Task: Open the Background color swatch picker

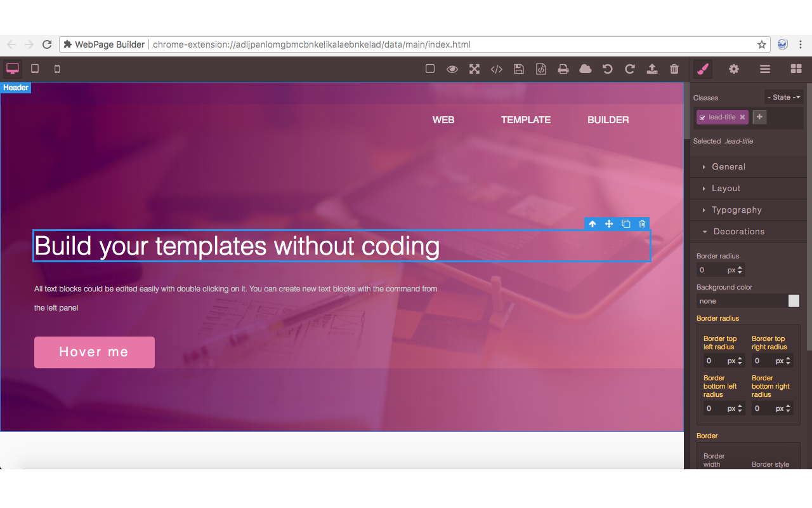Action: 794,301
